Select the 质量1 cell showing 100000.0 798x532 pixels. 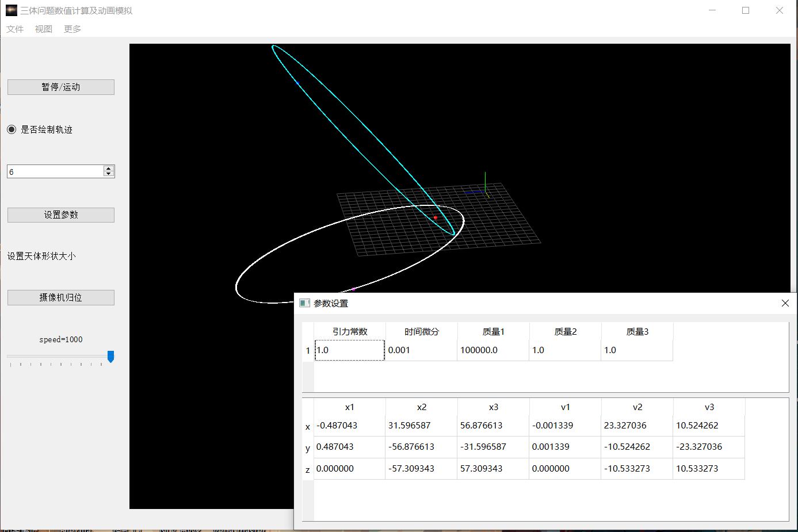(493, 350)
